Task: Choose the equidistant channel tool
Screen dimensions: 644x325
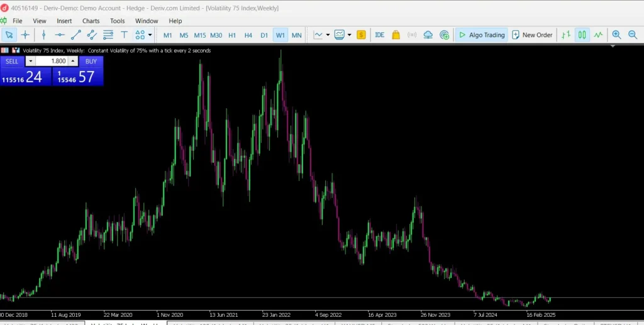Action: pos(92,35)
